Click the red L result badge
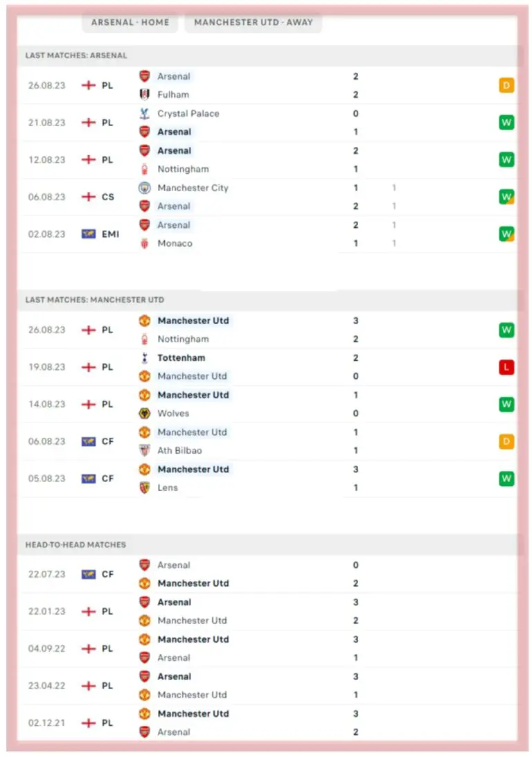 [x=506, y=367]
